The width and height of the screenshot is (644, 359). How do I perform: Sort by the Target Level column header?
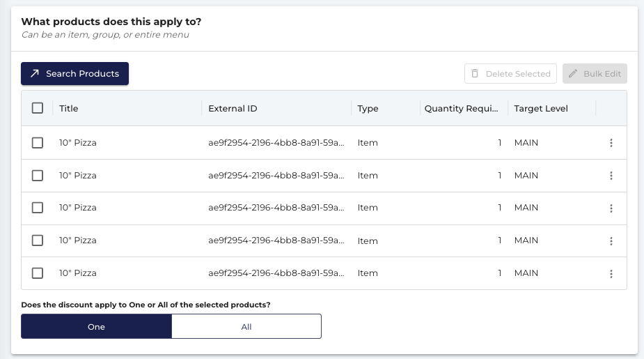pyautogui.click(x=541, y=109)
